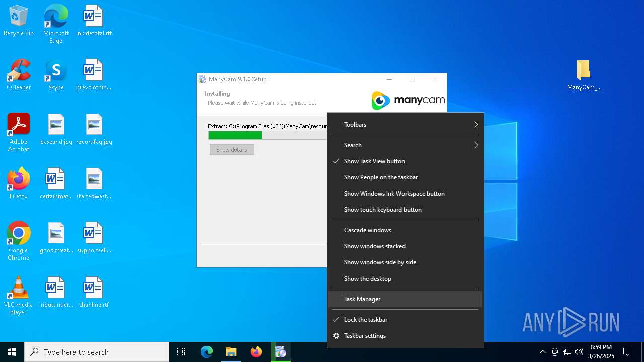644x362 pixels.
Task: Select the baseand.jpg image file
Action: pos(56,129)
